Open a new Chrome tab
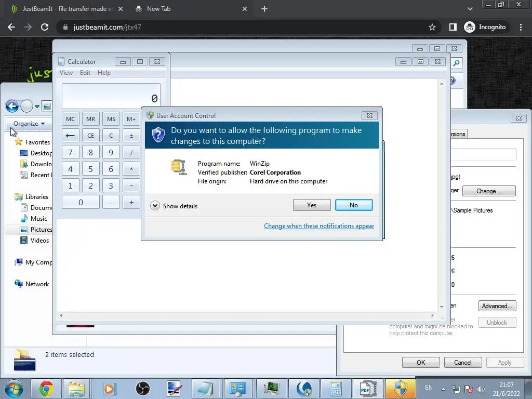Image resolution: width=532 pixels, height=399 pixels. point(264,9)
